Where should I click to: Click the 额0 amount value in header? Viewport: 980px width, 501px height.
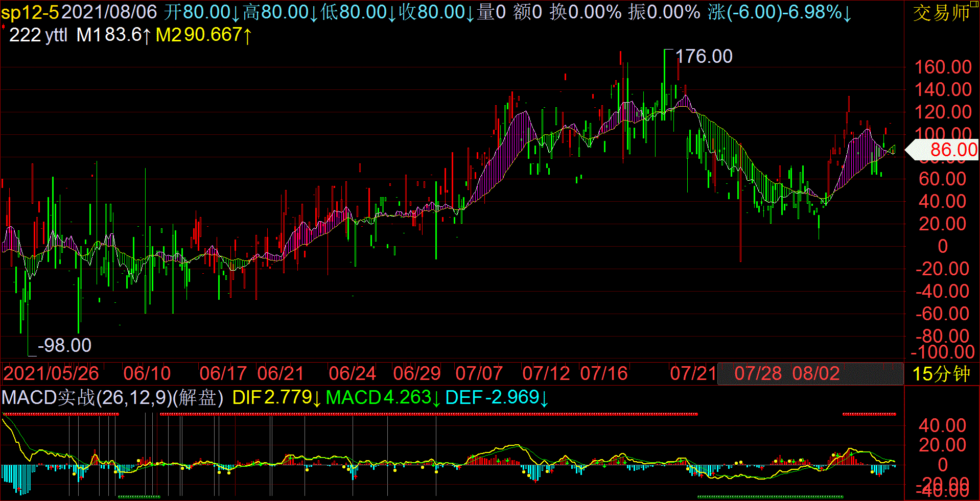tap(527, 12)
